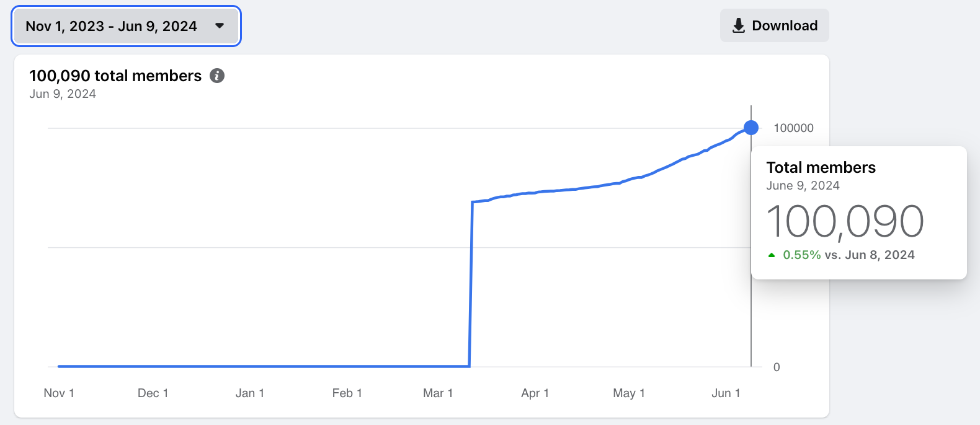Click the Feb 1 axis label
This screenshot has height=425, width=980.
tap(347, 393)
